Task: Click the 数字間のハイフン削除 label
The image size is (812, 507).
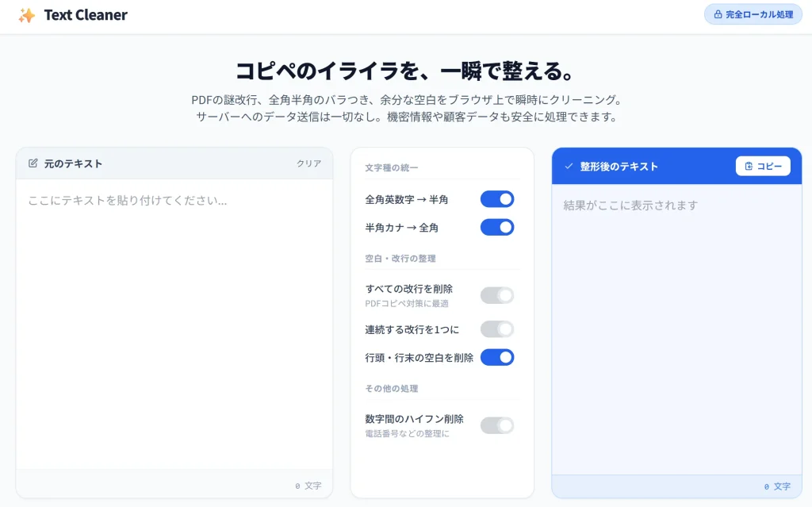Action: click(414, 419)
